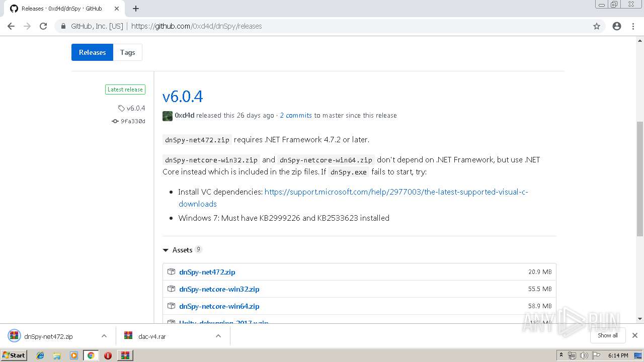
Task: Download dnSpy-netcore-win32.zip asset
Action: 219,289
